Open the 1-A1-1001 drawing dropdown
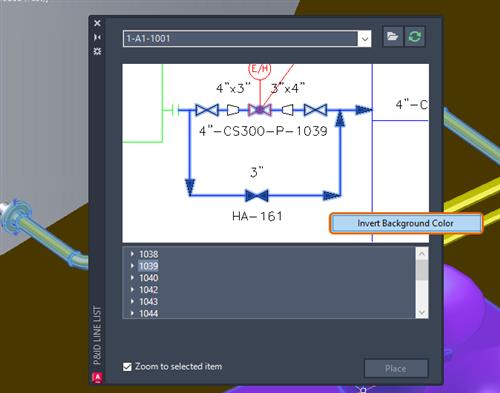The image size is (500, 393). coord(365,39)
